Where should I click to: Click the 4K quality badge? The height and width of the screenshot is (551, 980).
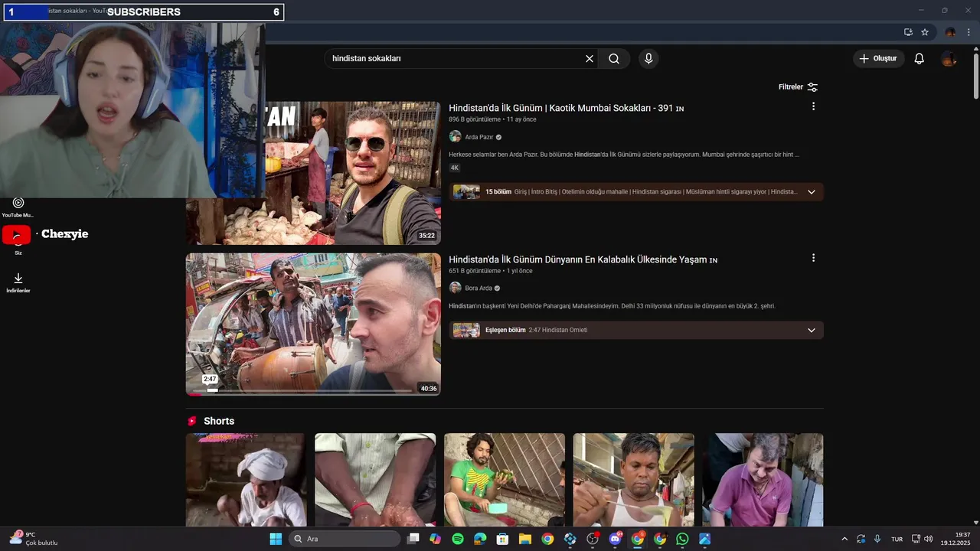(455, 168)
